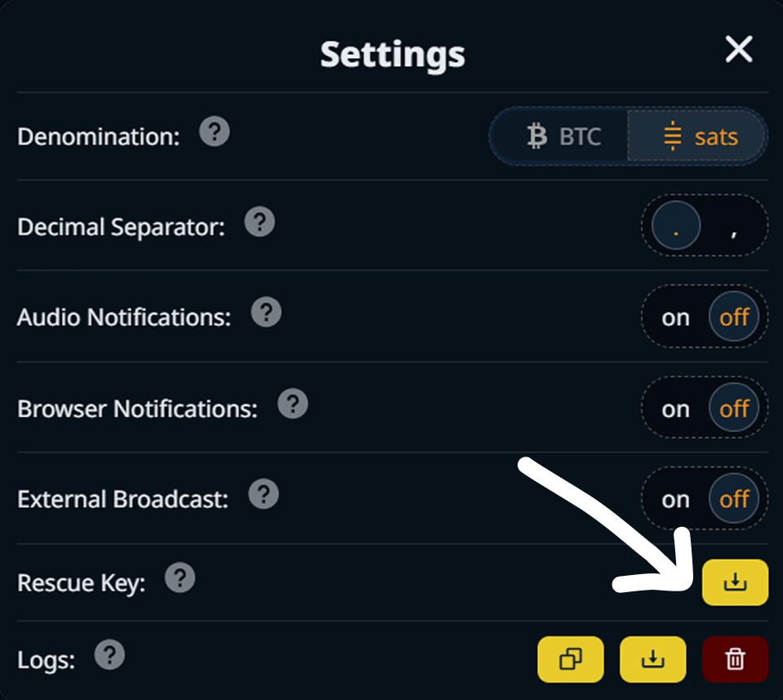Viewport: 783px width, 700px height.
Task: Download the logs file
Action: coord(652,659)
